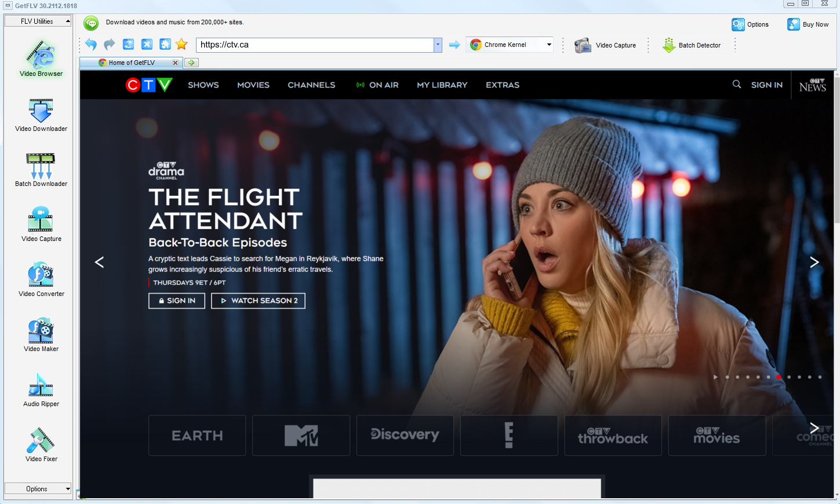Close the Home of GetFLV tab
Screen dimensions: 840x504
[175, 63]
